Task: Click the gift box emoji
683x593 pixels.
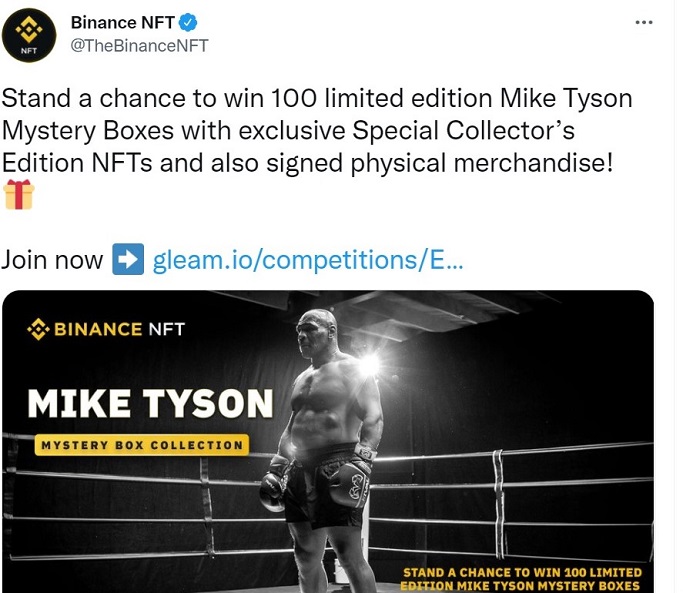Action: [x=19, y=194]
